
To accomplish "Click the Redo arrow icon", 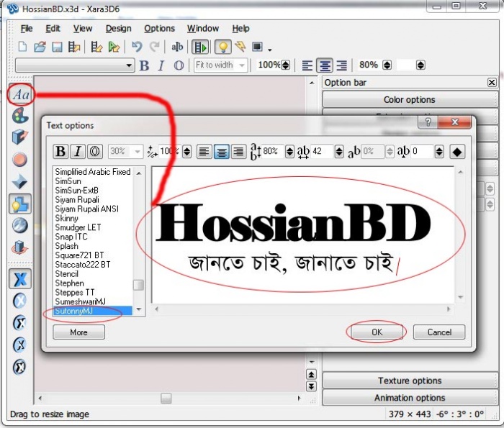I will click(155, 47).
